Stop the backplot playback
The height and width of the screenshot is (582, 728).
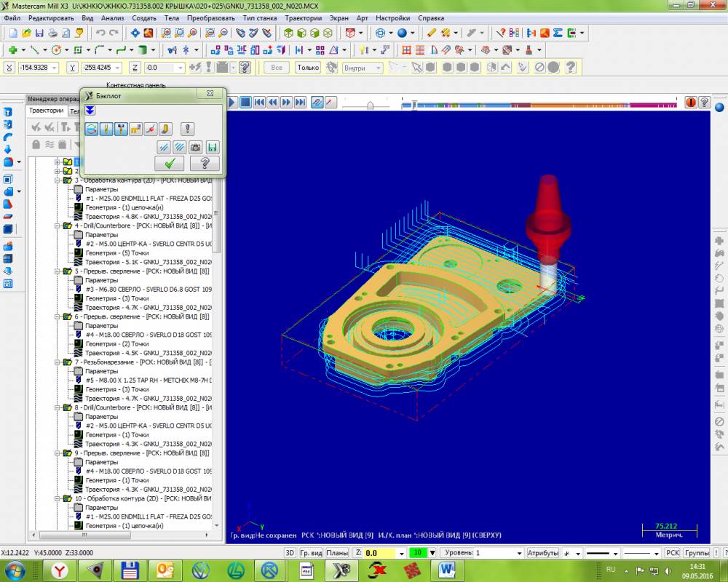tap(245, 102)
